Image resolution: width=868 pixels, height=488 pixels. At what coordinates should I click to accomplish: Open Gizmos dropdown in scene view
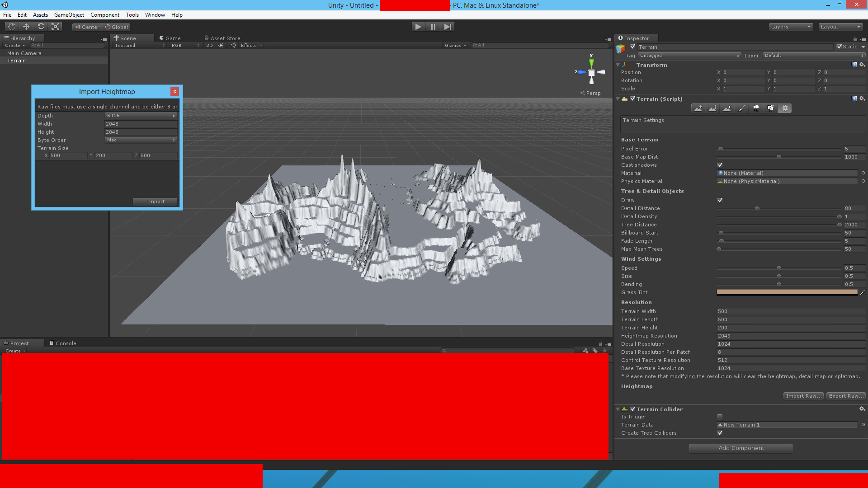455,46
